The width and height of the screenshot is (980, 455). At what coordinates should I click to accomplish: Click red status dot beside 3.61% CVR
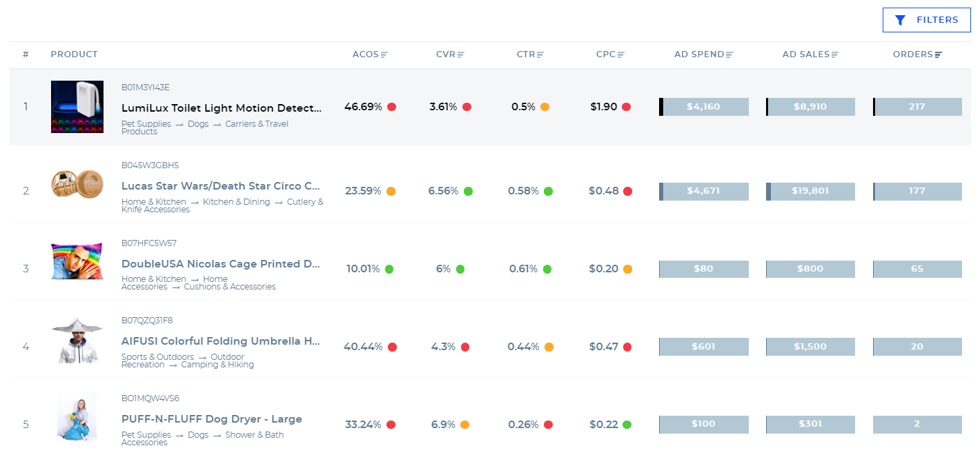point(467,107)
